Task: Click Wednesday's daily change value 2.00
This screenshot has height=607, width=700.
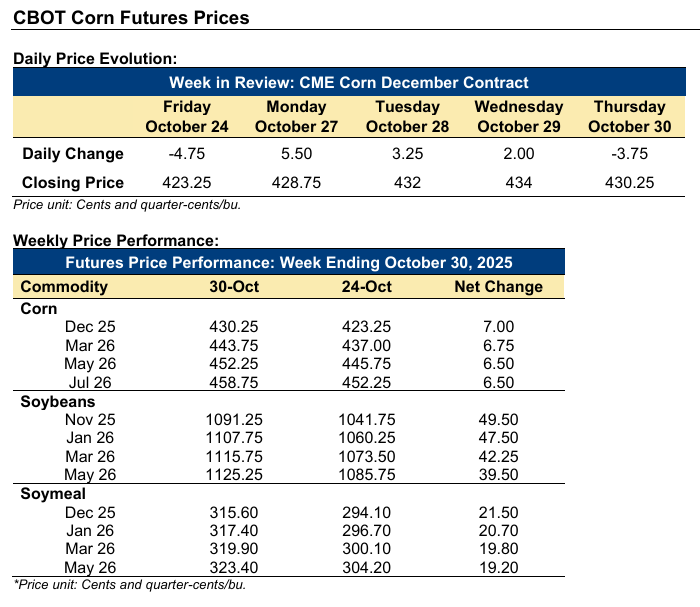Action: click(519, 154)
